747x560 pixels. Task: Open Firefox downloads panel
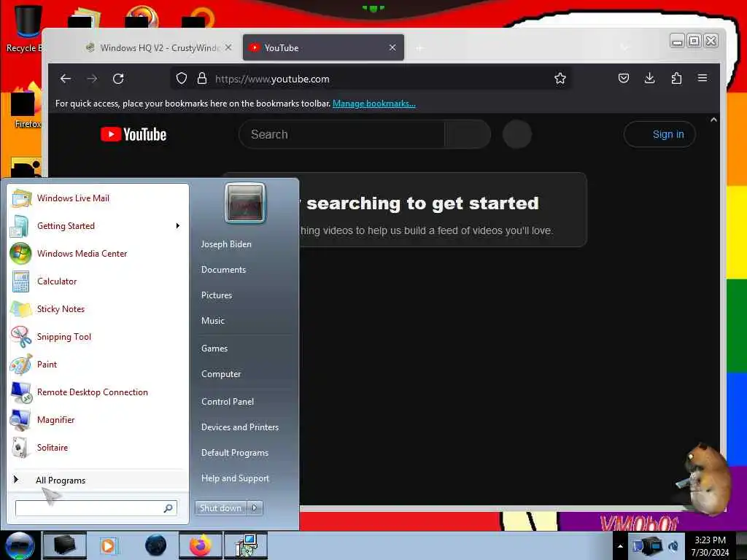(649, 78)
